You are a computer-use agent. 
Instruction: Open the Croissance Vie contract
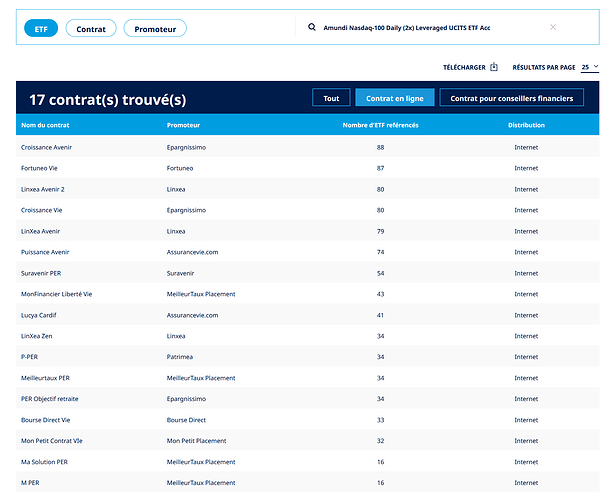[x=41, y=210]
